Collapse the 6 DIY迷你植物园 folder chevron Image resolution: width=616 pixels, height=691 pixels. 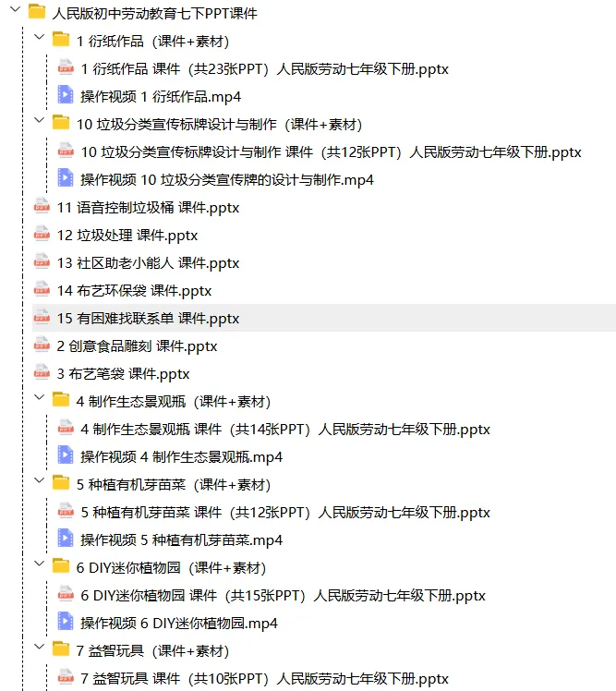tap(39, 564)
